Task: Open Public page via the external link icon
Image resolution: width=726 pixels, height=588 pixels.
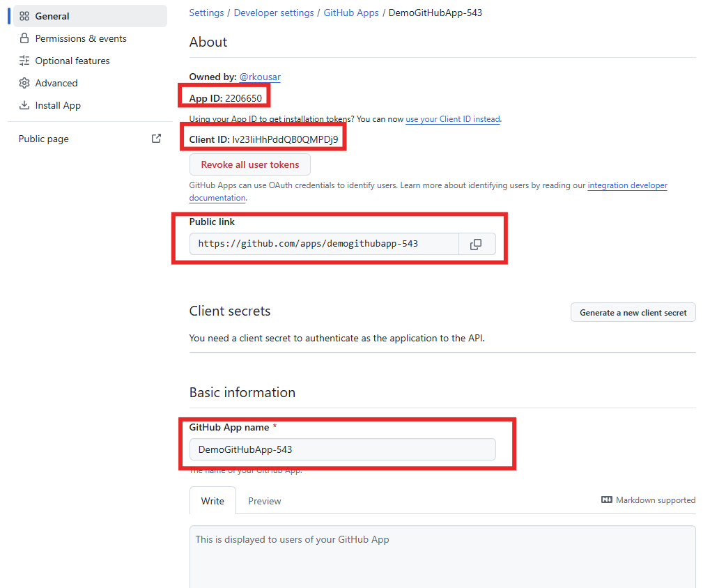Action: pos(156,138)
